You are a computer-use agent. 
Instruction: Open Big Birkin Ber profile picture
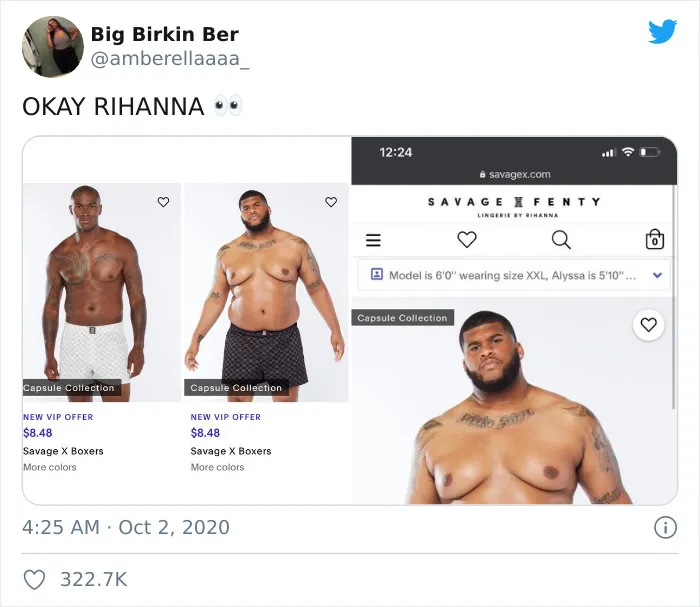pos(53,46)
